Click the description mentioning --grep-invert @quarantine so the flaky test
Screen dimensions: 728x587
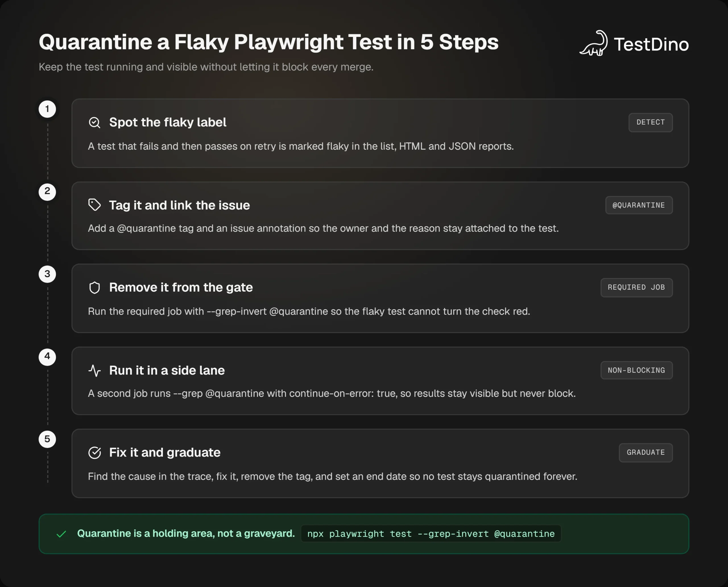tap(309, 311)
